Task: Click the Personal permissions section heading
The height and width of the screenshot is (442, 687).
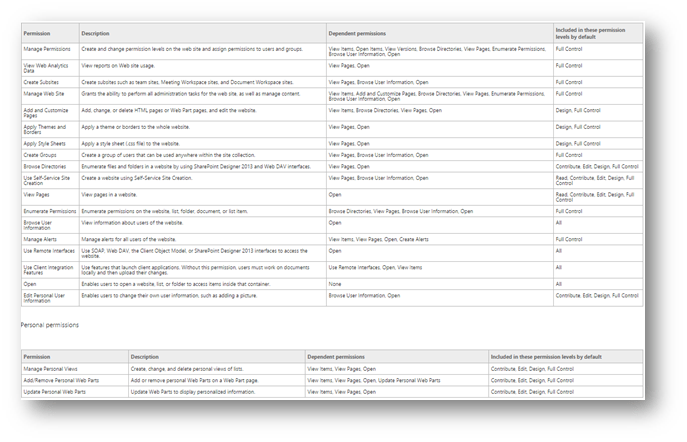Action: coord(49,326)
